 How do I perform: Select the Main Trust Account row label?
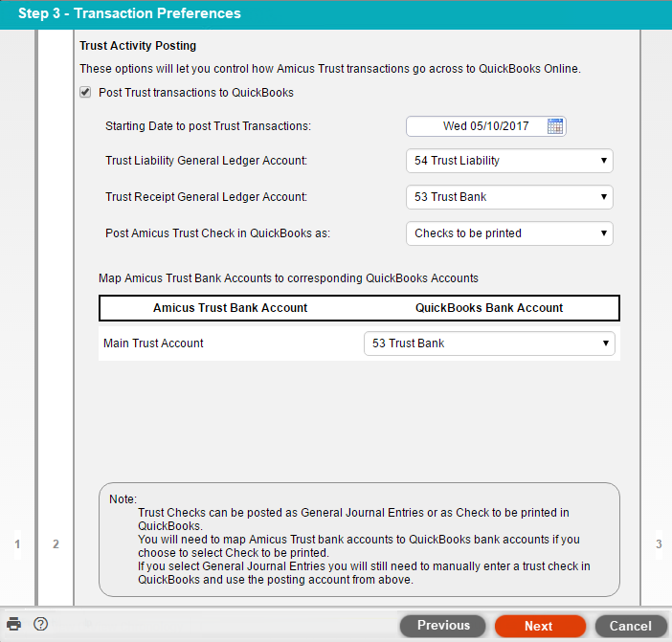[x=153, y=343]
